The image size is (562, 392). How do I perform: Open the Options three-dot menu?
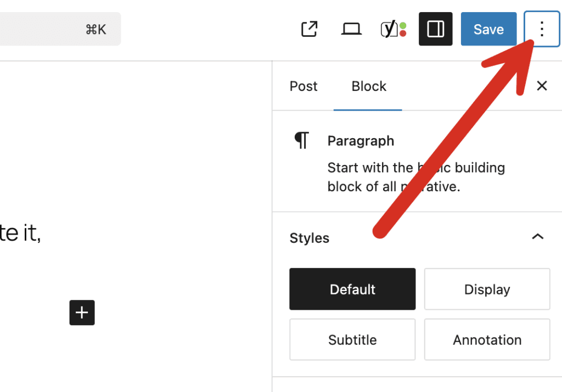[542, 29]
